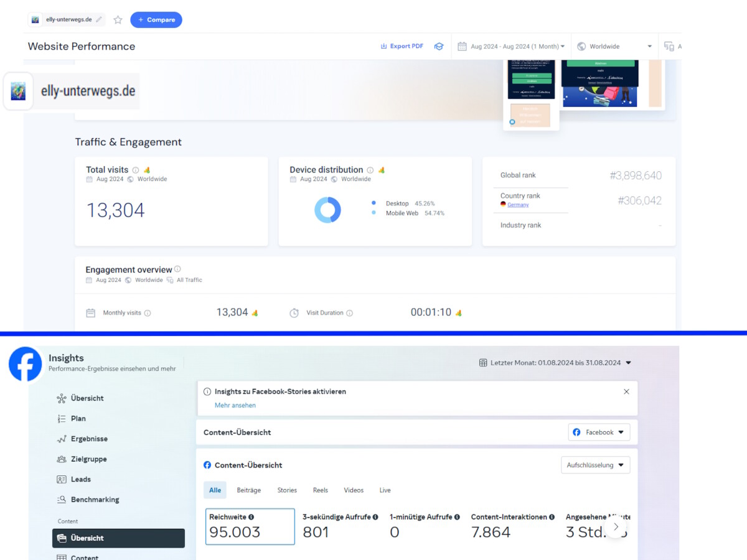The height and width of the screenshot is (560, 747).
Task: Click the info icon beside Reichweite
Action: [x=251, y=517]
